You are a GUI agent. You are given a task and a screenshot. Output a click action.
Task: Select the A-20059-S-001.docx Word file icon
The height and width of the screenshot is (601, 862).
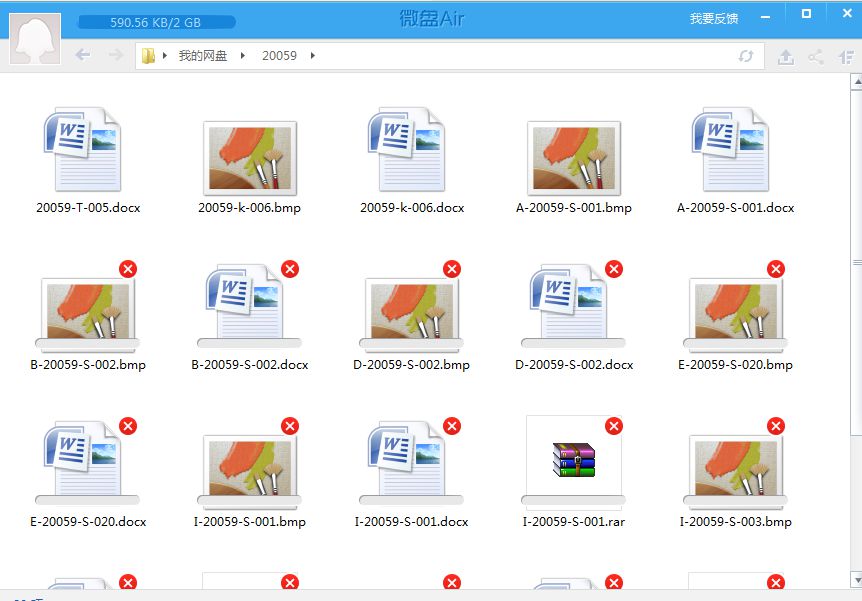coord(730,149)
